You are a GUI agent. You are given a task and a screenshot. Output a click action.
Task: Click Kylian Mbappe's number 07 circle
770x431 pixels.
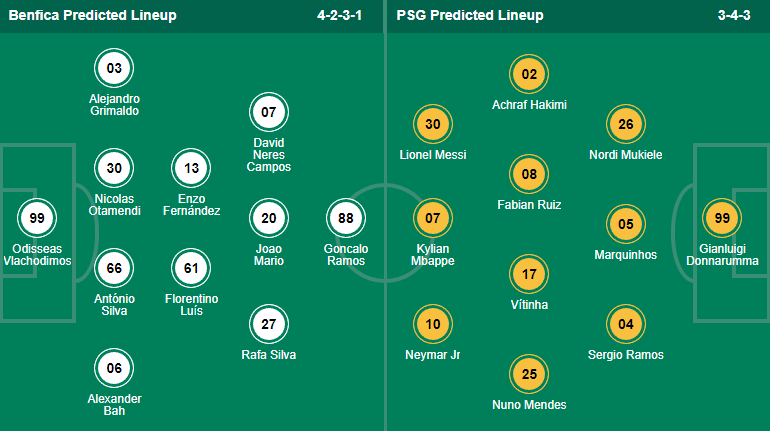pos(433,218)
